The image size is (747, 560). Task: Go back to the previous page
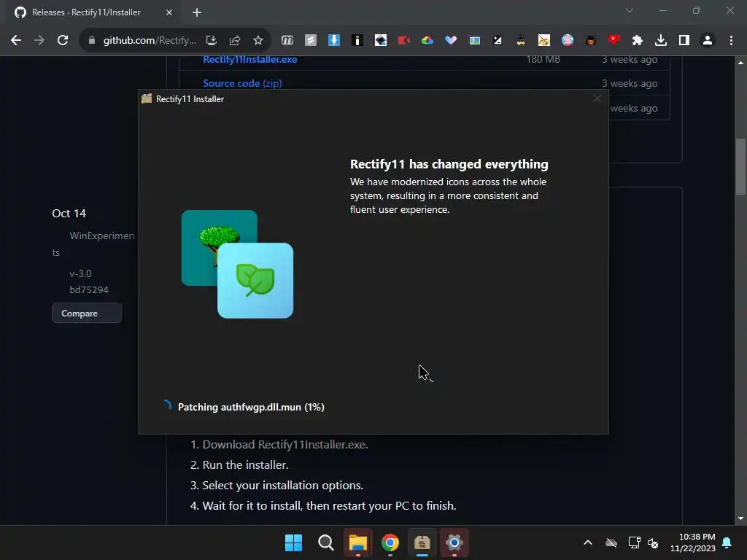click(16, 41)
